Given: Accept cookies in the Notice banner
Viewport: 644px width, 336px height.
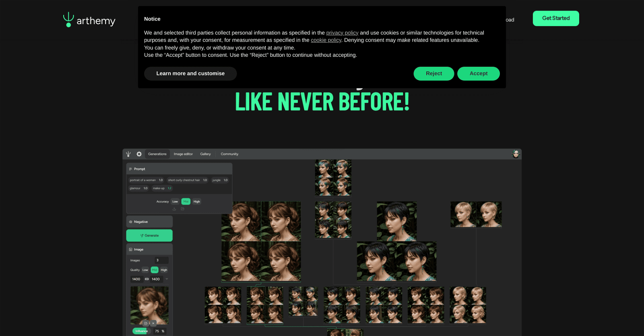Looking at the screenshot, I should [478, 74].
